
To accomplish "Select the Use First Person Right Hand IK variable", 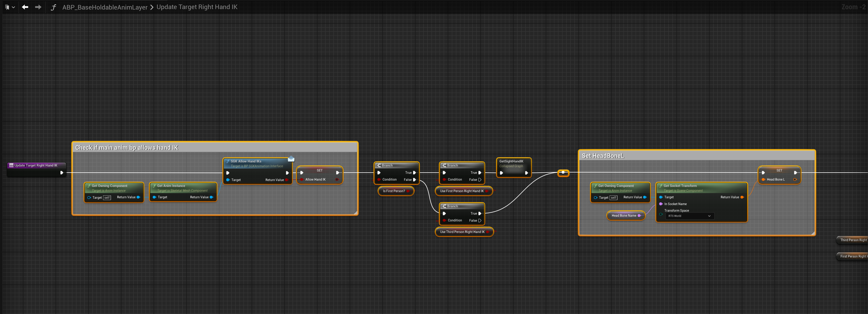I will [462, 191].
